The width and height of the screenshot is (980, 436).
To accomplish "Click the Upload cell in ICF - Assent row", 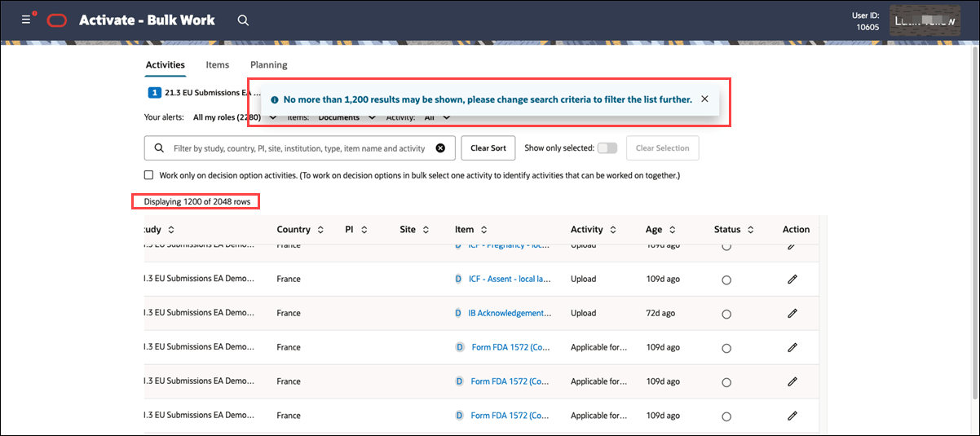I will pos(584,279).
